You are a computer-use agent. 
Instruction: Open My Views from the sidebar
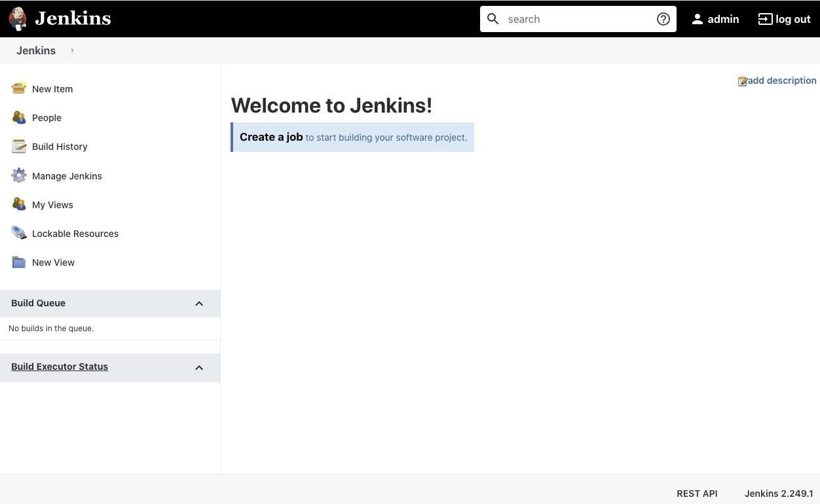click(x=52, y=205)
